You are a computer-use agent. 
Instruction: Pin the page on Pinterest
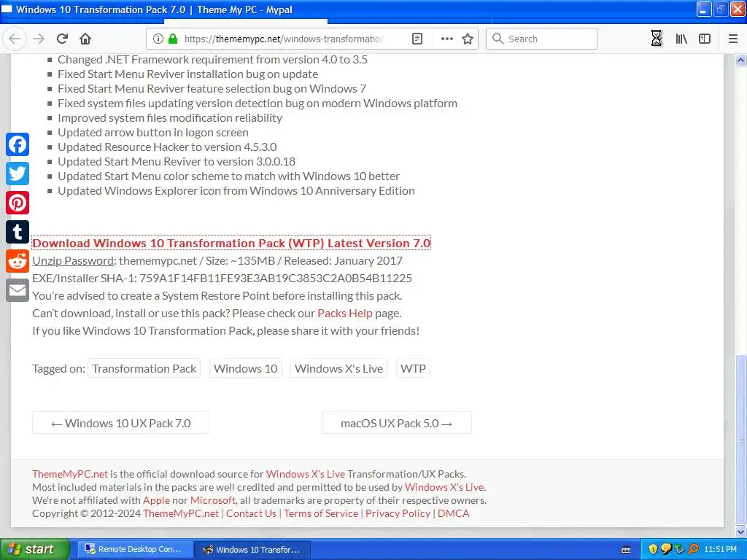pos(18,203)
